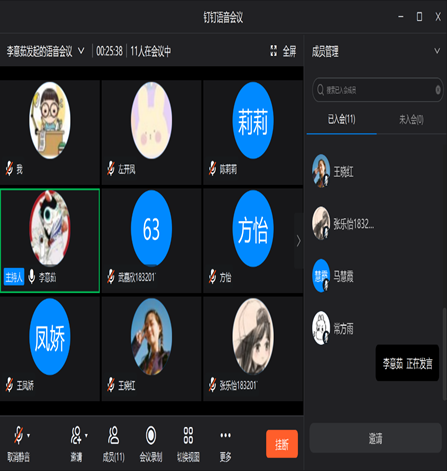The height and width of the screenshot is (471, 447).
Task: Collapse the 成员管理 panel chevron
Action: pyautogui.click(x=437, y=51)
